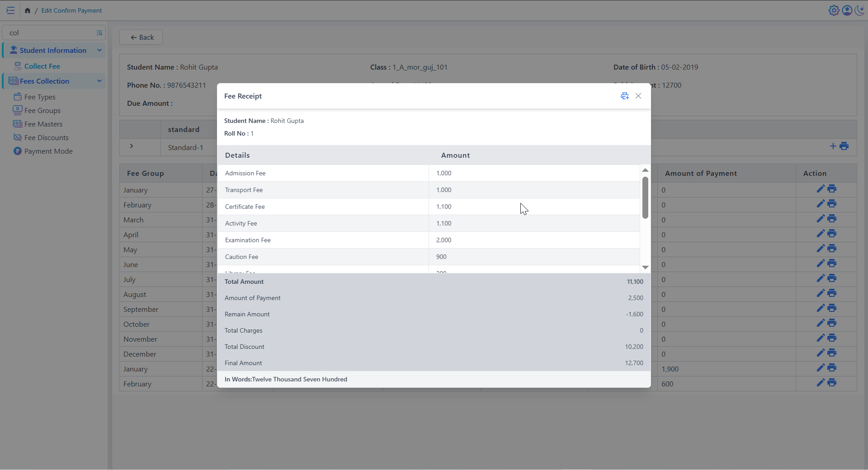Open Fee Types menu item
Screen dimensions: 868x470
tap(40, 97)
